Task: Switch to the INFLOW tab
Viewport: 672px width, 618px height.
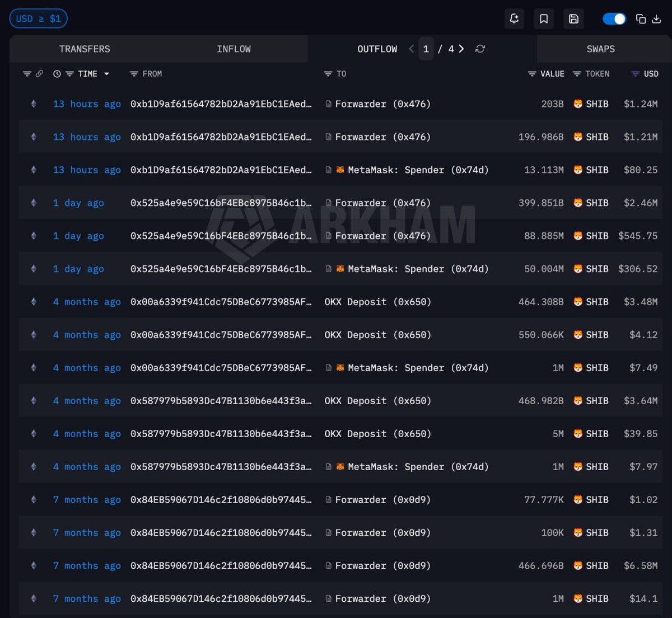Action: pos(234,49)
